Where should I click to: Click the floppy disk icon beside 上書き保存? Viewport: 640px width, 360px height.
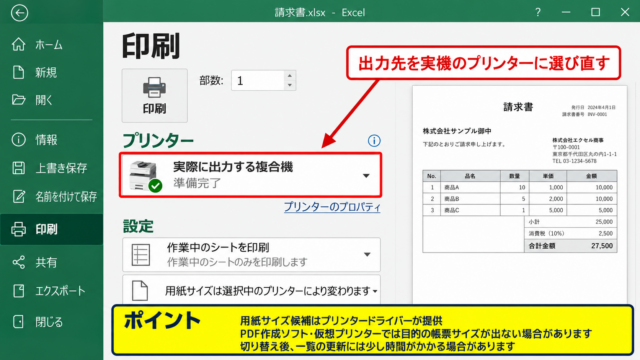(18, 168)
